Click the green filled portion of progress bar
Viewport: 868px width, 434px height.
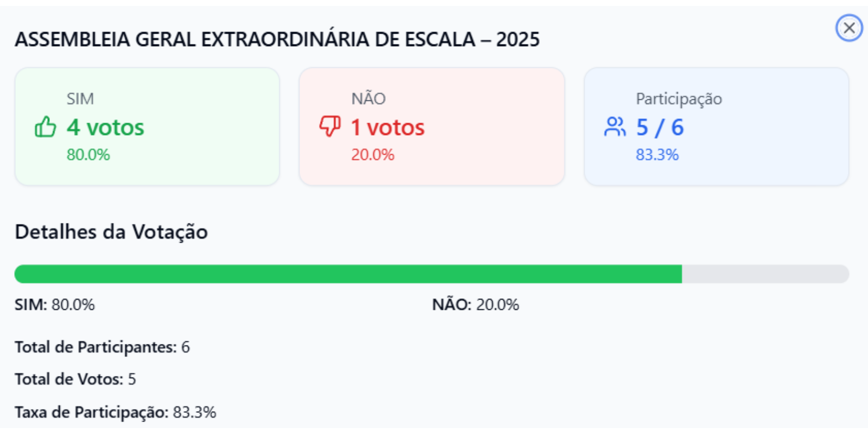click(x=347, y=274)
